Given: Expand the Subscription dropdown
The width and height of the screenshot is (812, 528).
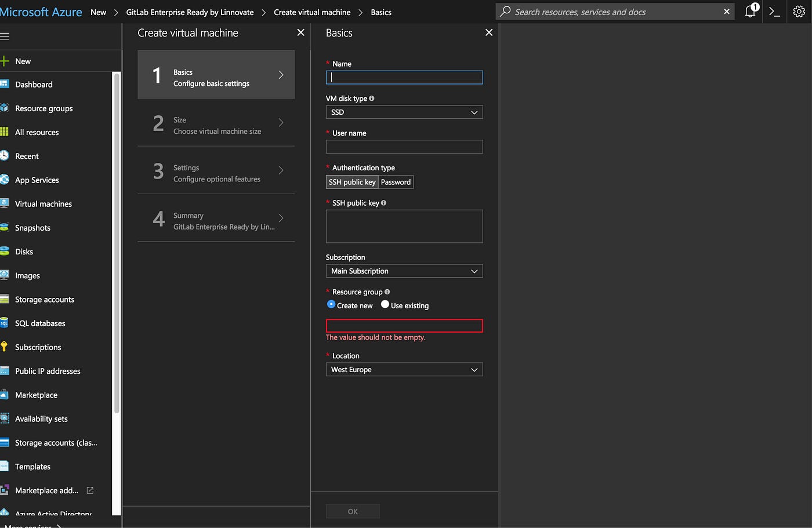Looking at the screenshot, I should tap(404, 271).
